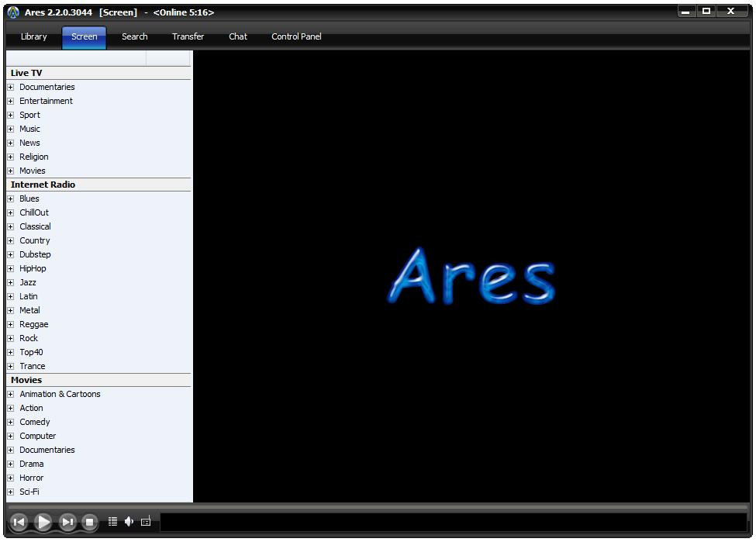Expand the Documentaries node under Live TV
The width and height of the screenshot is (756, 542).
[x=11, y=87]
